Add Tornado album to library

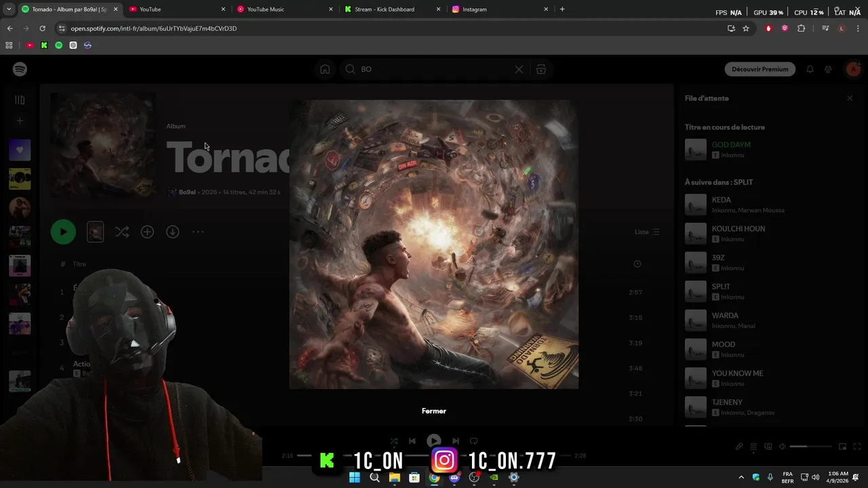147,232
